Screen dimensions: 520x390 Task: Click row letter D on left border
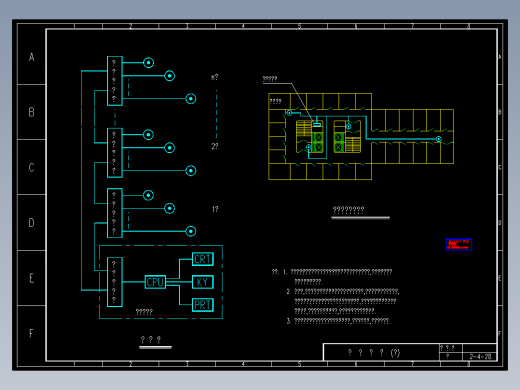[31, 222]
